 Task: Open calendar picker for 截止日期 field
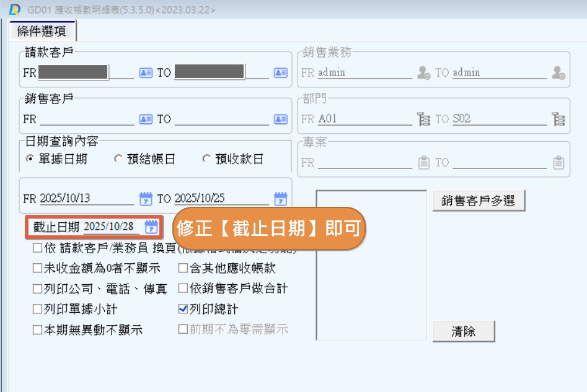pyautogui.click(x=151, y=227)
